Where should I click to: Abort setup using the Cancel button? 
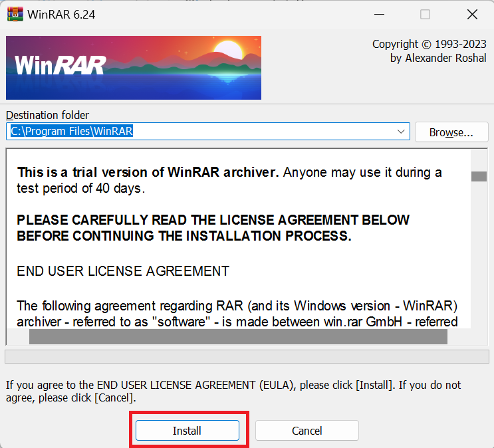tap(307, 430)
